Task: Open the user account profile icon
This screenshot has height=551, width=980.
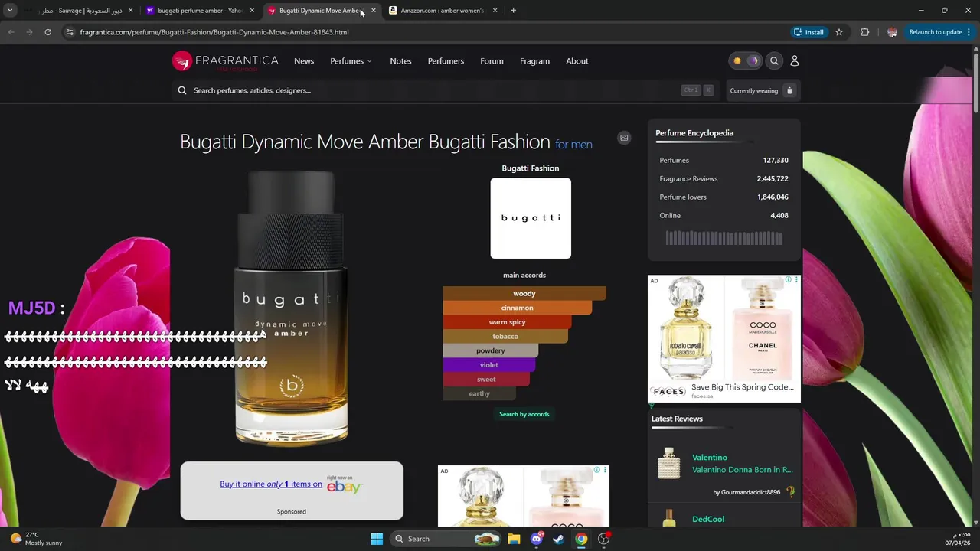Action: click(x=794, y=61)
